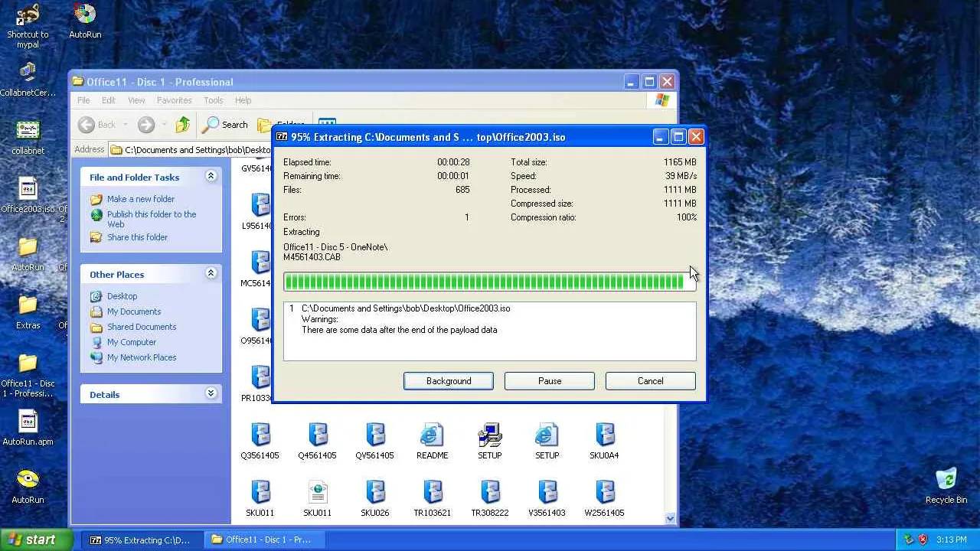Select the L95614 file in Explorer
The width and height of the screenshot is (980, 551).
(258, 212)
